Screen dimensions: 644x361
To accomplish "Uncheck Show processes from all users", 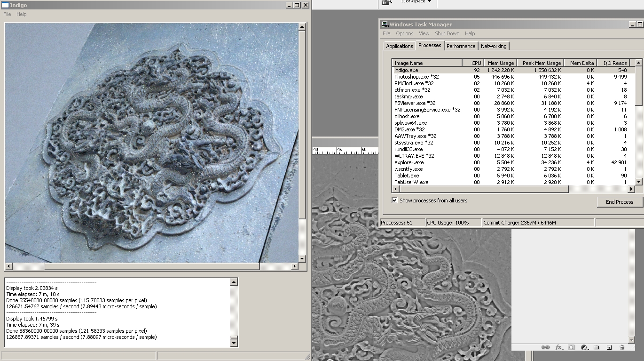I will coord(395,201).
